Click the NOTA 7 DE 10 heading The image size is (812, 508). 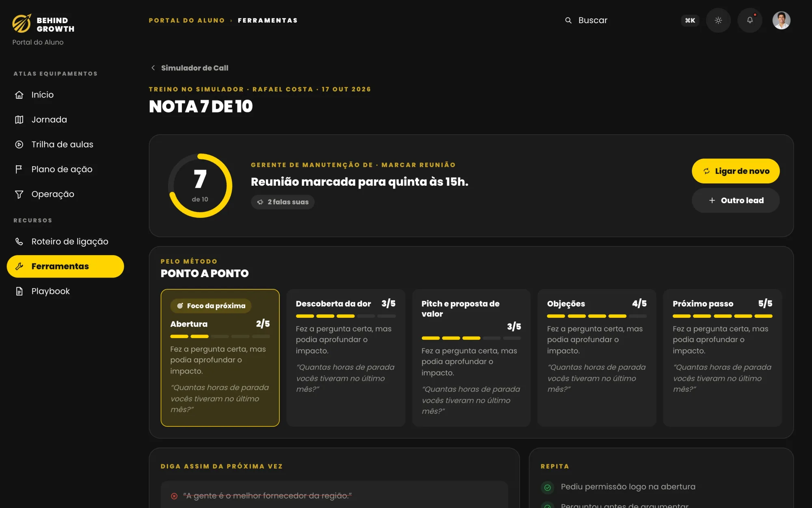(x=201, y=106)
